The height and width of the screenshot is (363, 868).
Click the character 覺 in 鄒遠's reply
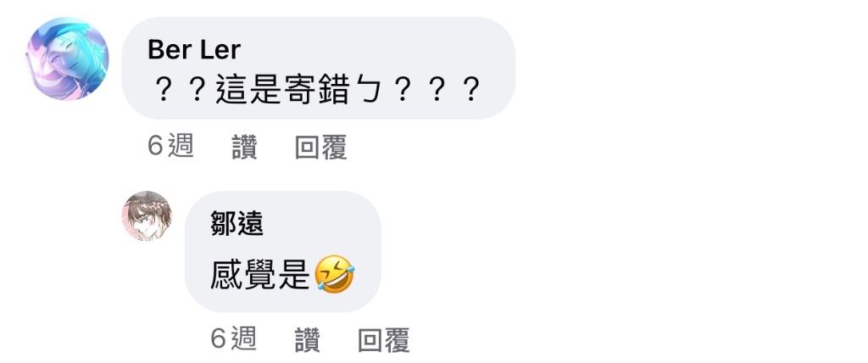point(259,275)
